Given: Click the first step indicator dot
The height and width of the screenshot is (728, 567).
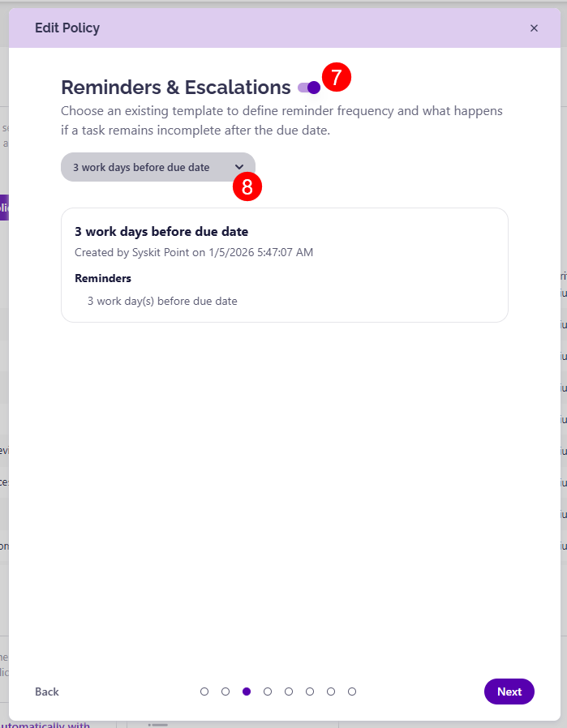Looking at the screenshot, I should pyautogui.click(x=204, y=692).
